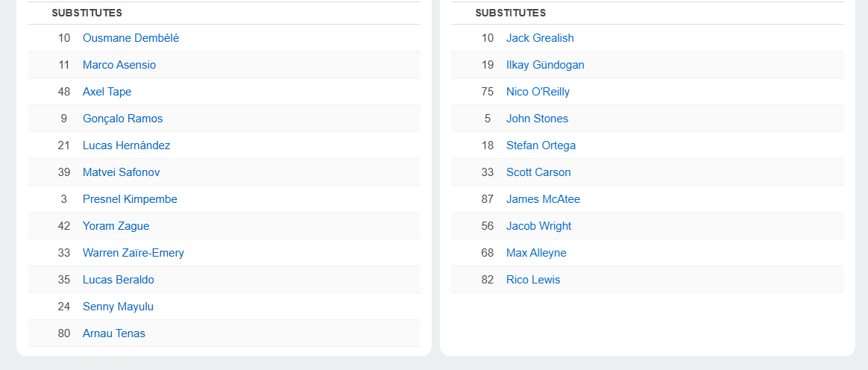This screenshot has height=370, width=868.
Task: Open Gonçalo Ramos profile link
Action: (x=122, y=119)
